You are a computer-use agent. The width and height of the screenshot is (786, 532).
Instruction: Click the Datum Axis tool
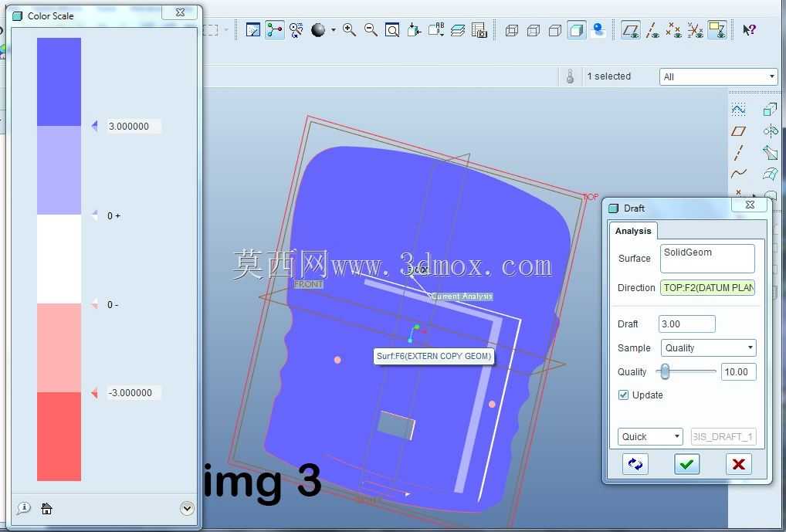(738, 152)
